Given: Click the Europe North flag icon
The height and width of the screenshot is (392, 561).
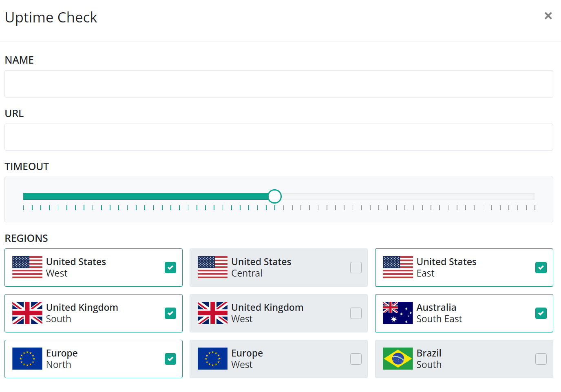Looking at the screenshot, I should point(27,359).
